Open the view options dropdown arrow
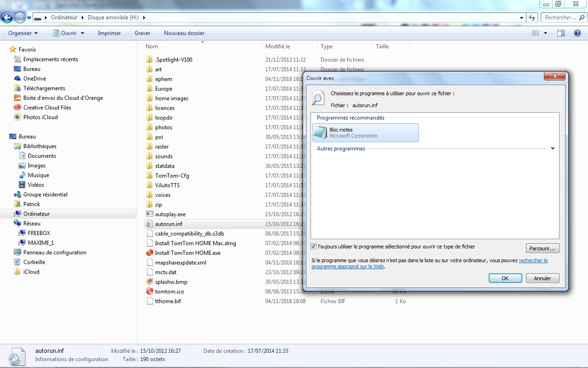Viewport: 588px width, 368px height. coord(545,33)
